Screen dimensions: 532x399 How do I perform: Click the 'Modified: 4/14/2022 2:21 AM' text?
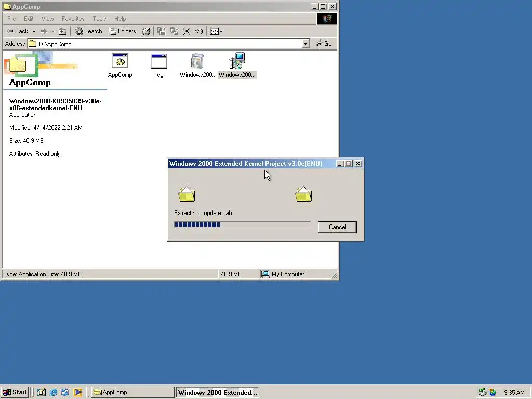46,128
